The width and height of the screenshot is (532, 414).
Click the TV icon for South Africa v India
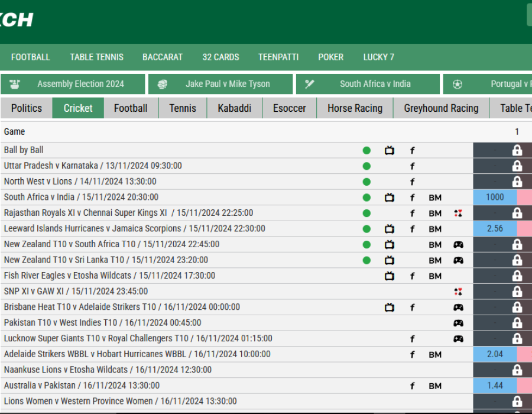pyautogui.click(x=390, y=198)
